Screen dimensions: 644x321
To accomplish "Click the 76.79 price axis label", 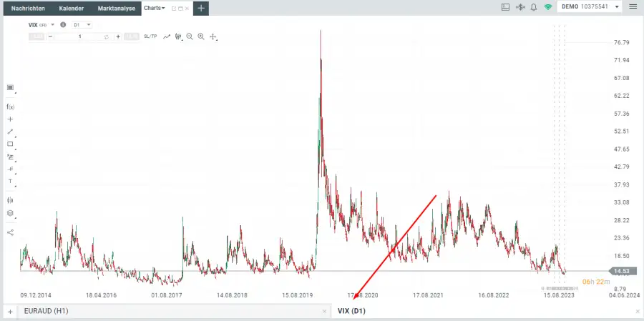I will (x=621, y=42).
